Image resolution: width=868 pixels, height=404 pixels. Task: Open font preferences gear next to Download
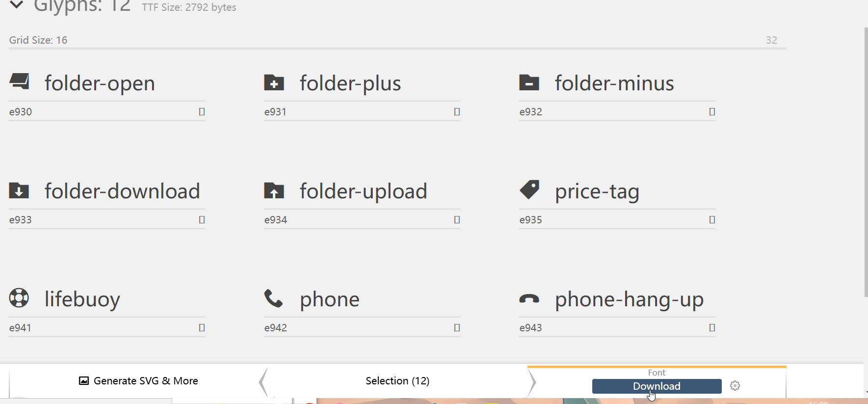pyautogui.click(x=735, y=386)
